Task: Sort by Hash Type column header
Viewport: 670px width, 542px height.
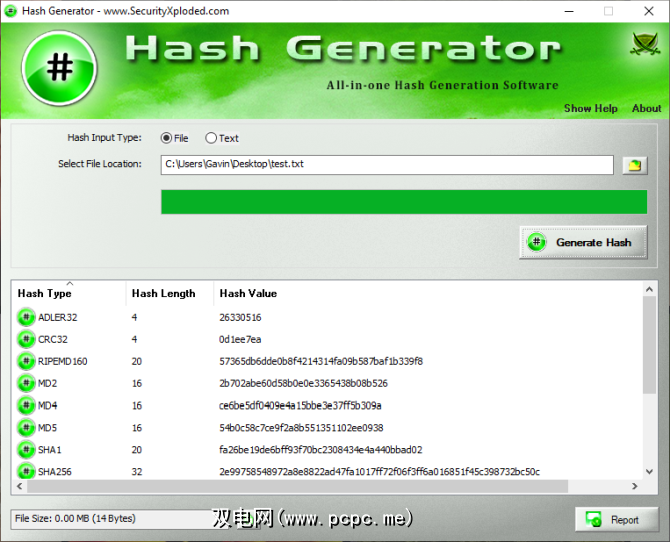Action: pyautogui.click(x=70, y=293)
